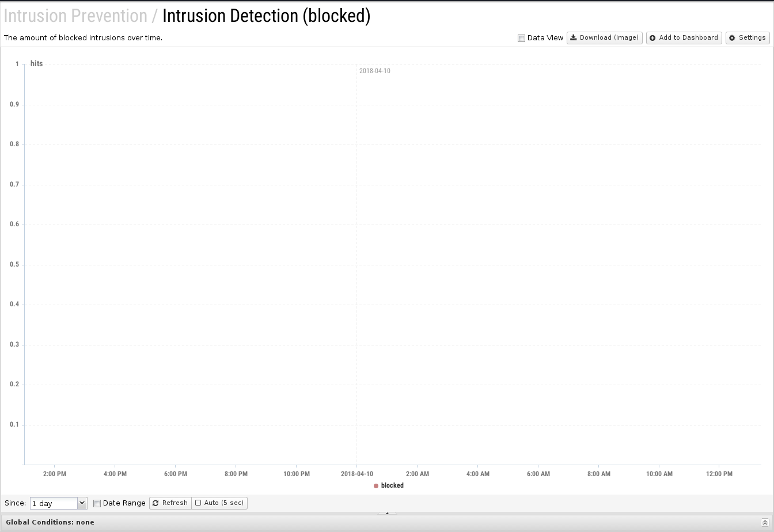774x532 pixels.
Task: Click the hits y-axis title
Action: tap(36, 64)
